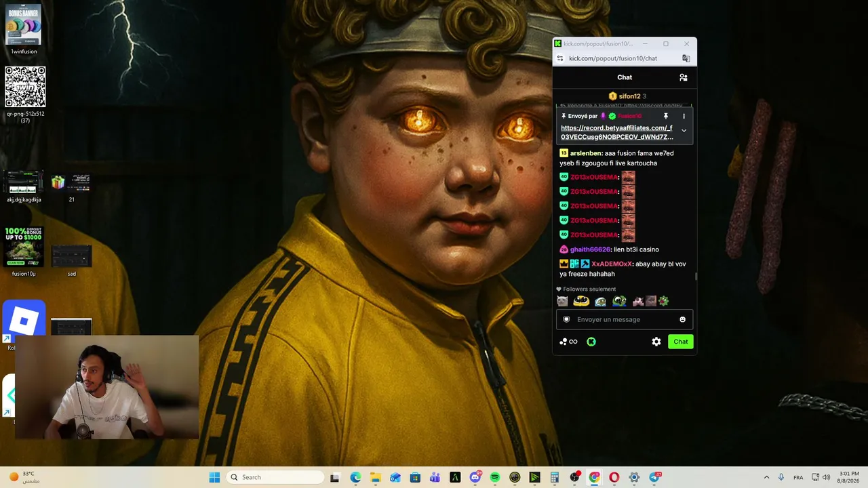Open weather widget showing 33°C
Screen dimensions: 868x488
pyautogui.click(x=24, y=477)
